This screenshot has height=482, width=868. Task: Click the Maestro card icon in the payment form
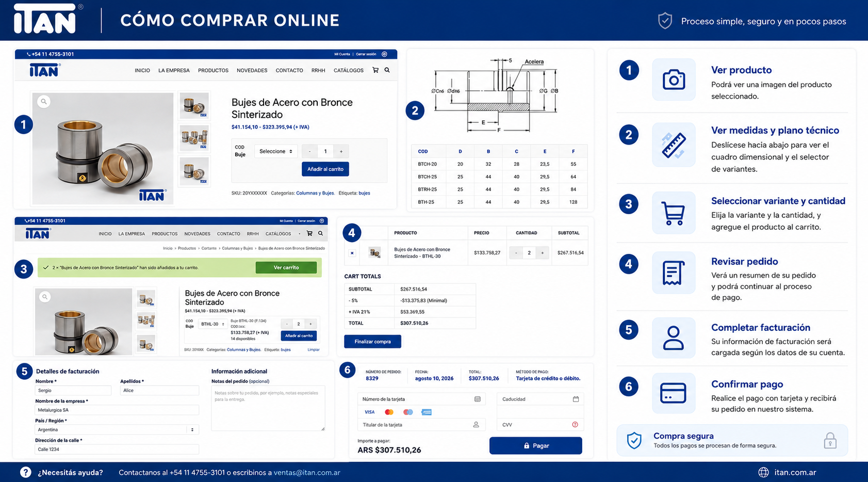408,412
